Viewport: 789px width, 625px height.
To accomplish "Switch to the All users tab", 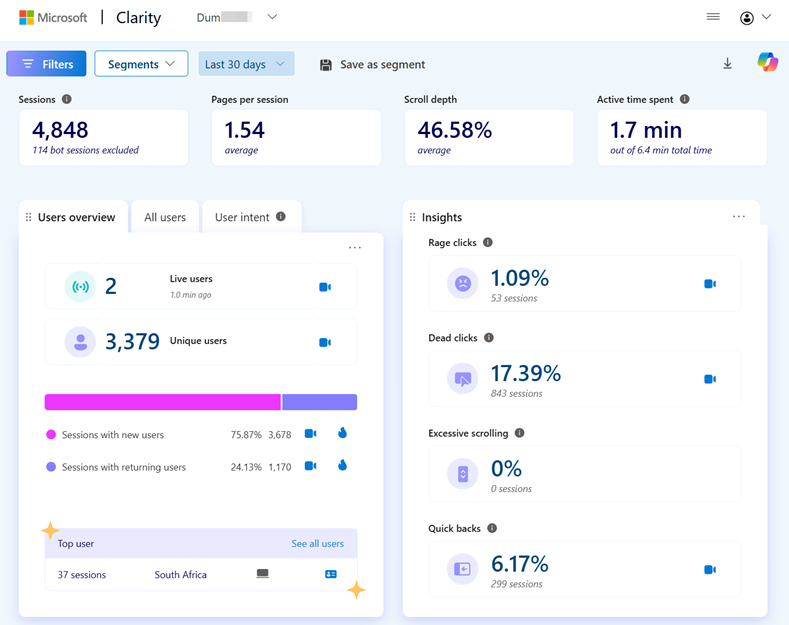I will click(x=165, y=217).
